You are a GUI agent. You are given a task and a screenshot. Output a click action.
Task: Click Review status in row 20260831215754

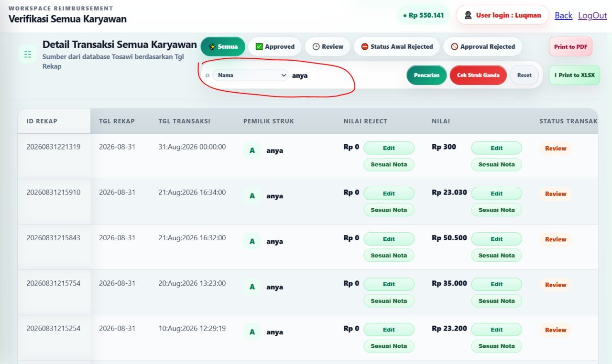(556, 285)
